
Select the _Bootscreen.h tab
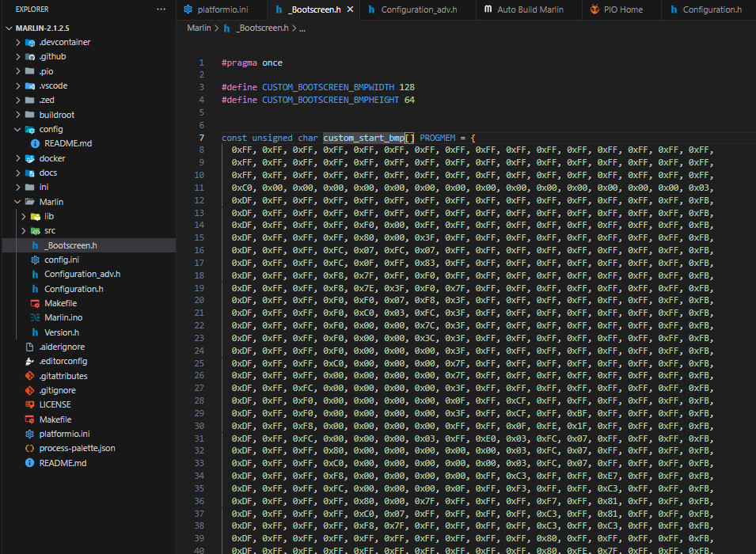[x=313, y=9]
